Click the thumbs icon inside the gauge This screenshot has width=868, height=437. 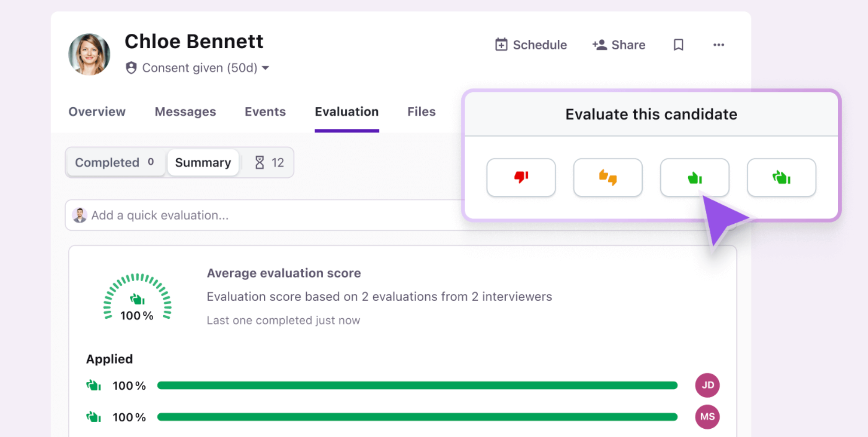(137, 300)
